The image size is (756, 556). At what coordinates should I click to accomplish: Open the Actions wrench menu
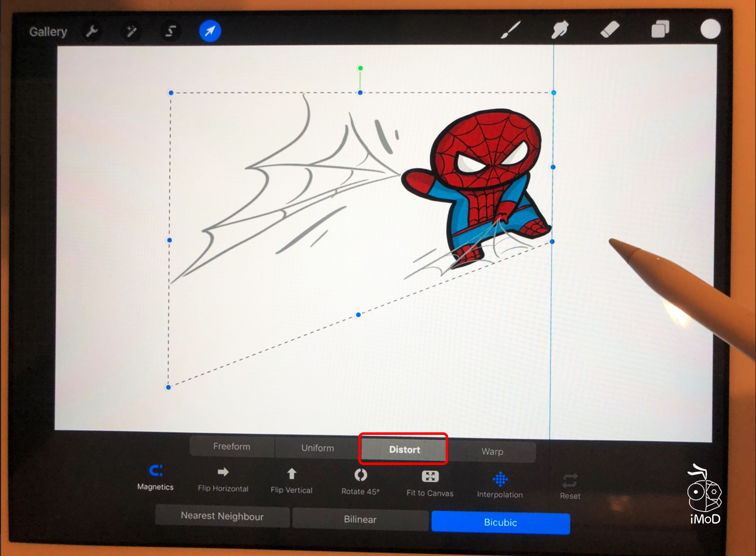click(92, 32)
